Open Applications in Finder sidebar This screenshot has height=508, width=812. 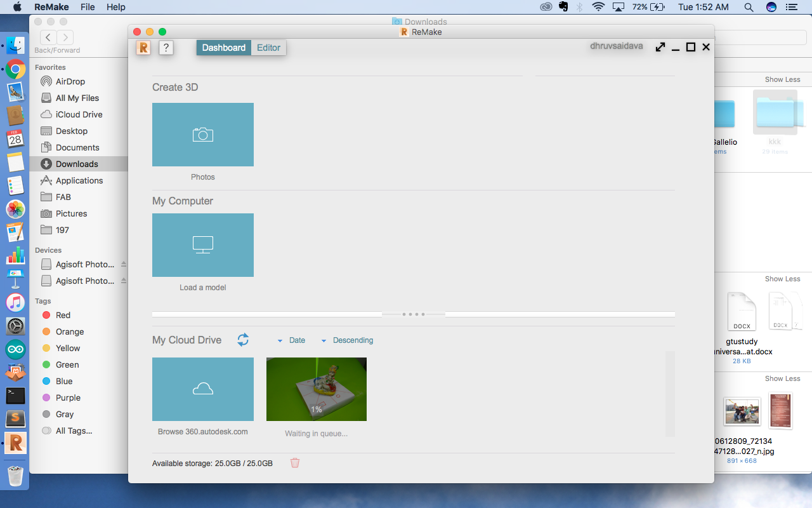pyautogui.click(x=79, y=180)
